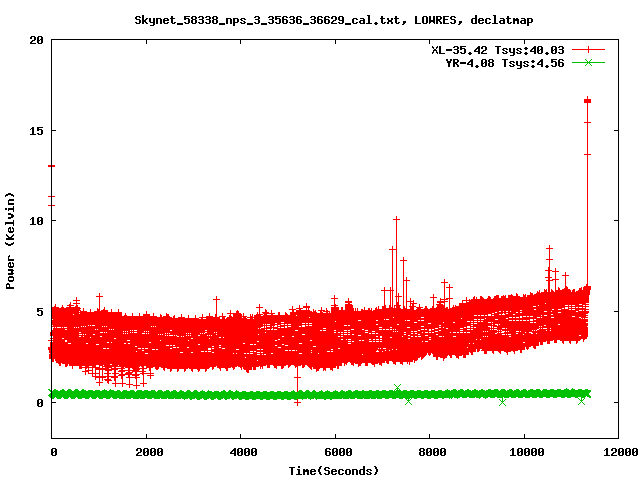Select the XL-35.42 Tsys:40.03 legend label
Image resolution: width=640 pixels, height=480 pixels.
pyautogui.click(x=498, y=50)
